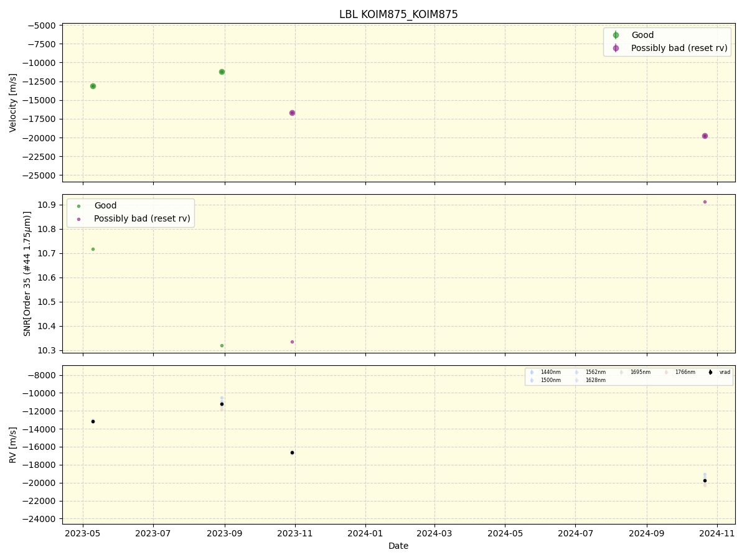The image size is (747, 560).
Task: Toggle visibility of the 1500nm series
Action: pos(531,380)
